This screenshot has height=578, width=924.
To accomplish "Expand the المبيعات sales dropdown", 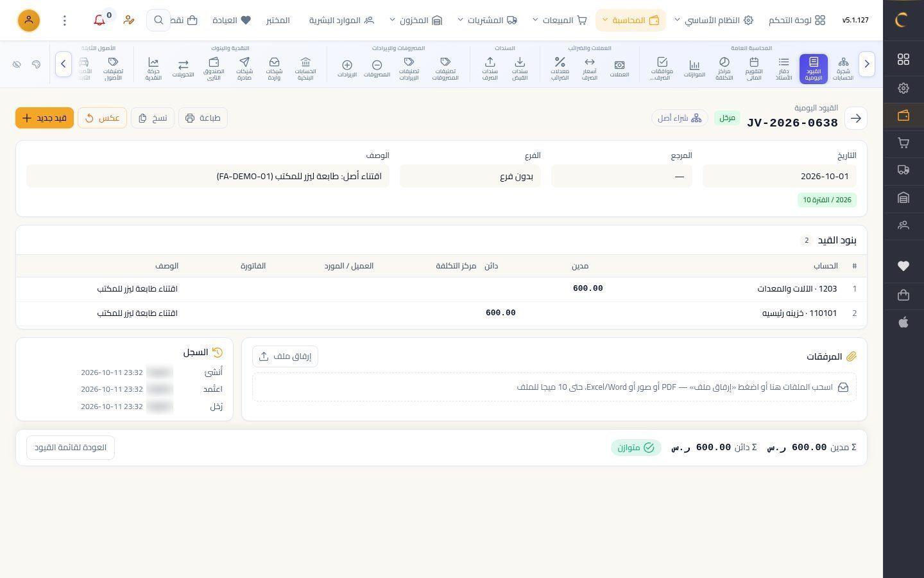I will (560, 21).
